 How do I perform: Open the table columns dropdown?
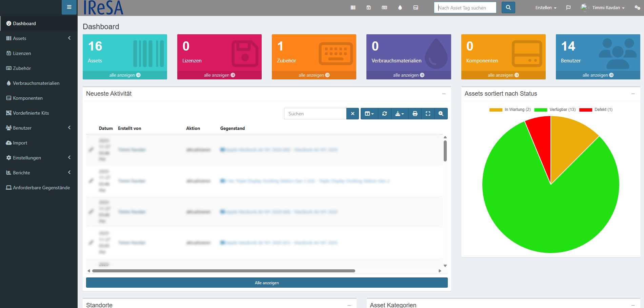(x=369, y=114)
